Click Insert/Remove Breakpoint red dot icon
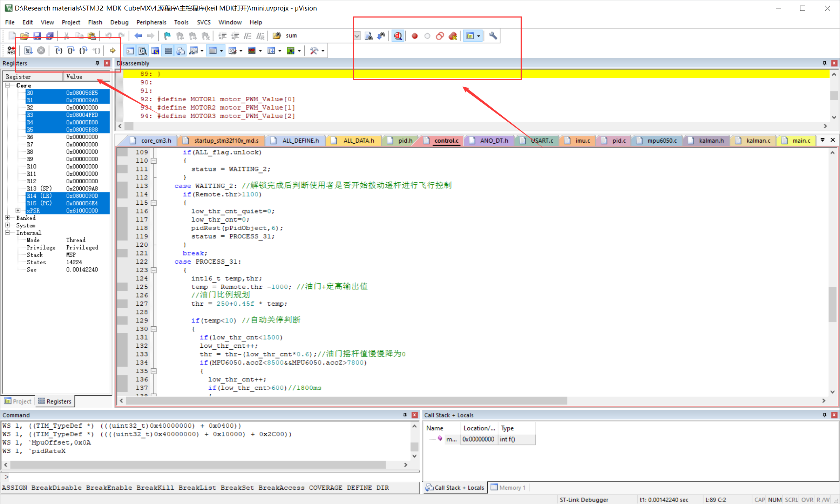Viewport: 840px width, 504px height. (414, 36)
